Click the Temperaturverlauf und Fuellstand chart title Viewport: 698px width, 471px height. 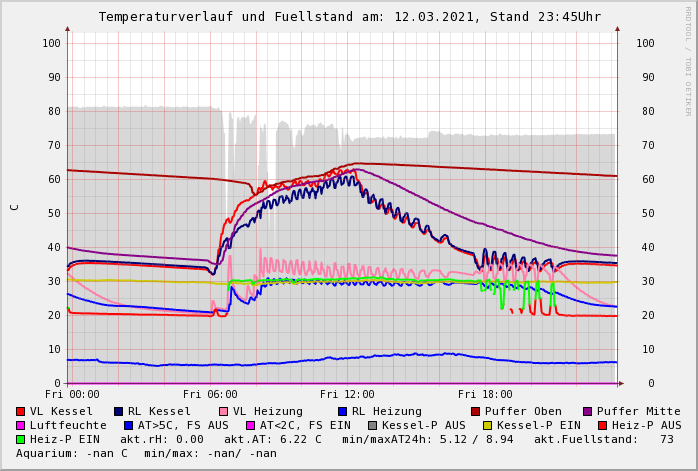349,17
